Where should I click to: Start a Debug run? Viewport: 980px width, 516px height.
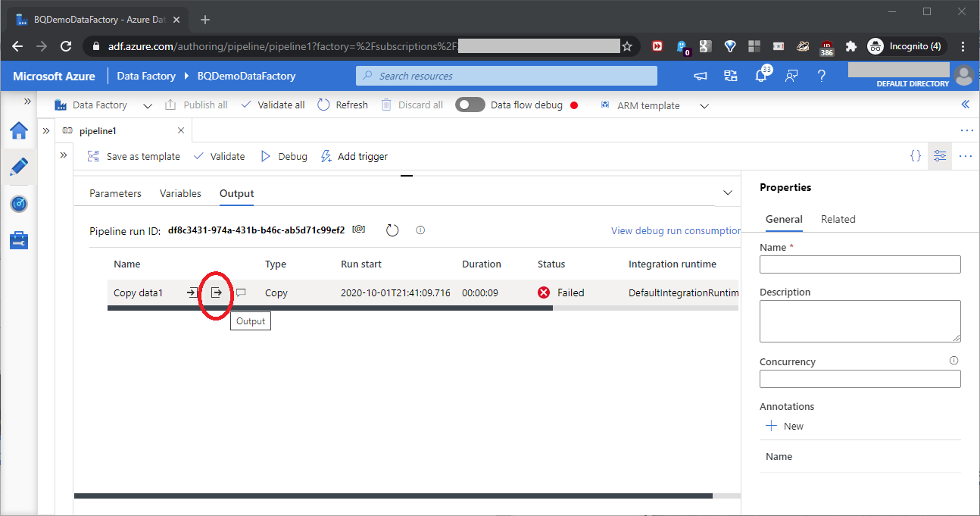coord(284,156)
